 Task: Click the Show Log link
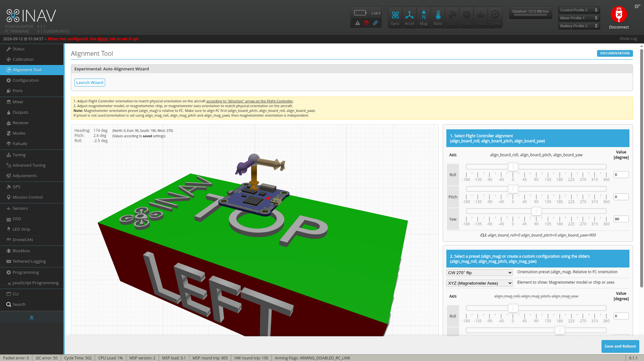628,39
